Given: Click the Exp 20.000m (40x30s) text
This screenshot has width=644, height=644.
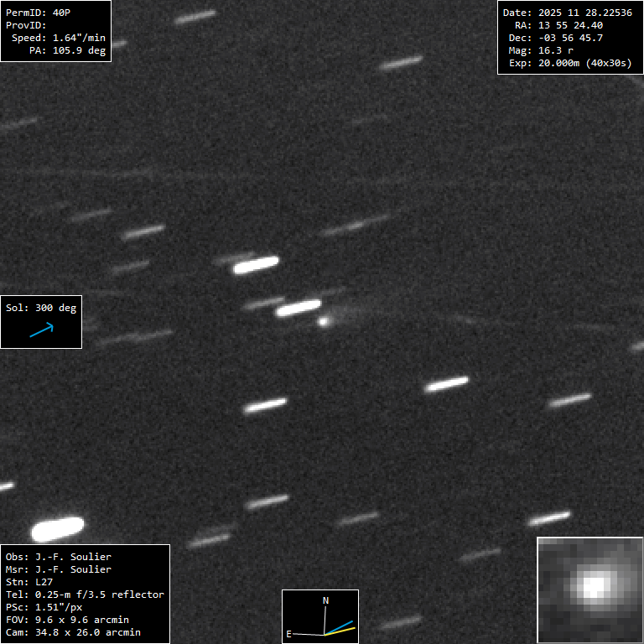Looking at the screenshot, I should 569,63.
